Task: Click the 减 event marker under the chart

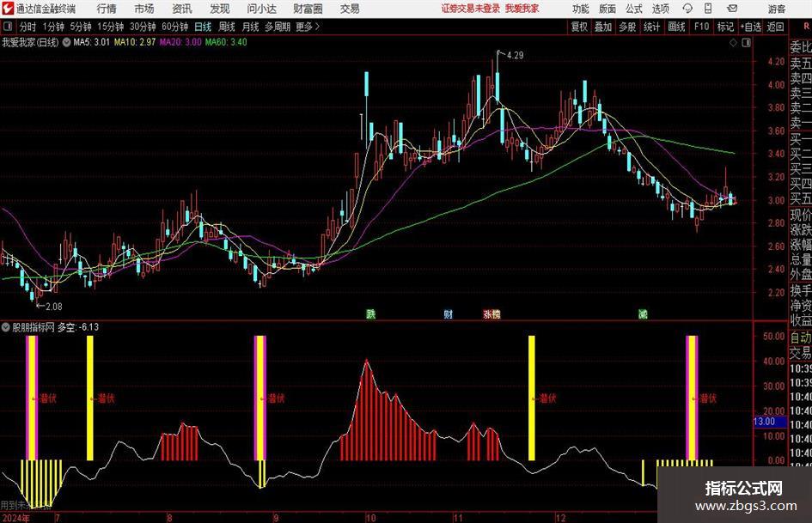Action: click(x=643, y=313)
